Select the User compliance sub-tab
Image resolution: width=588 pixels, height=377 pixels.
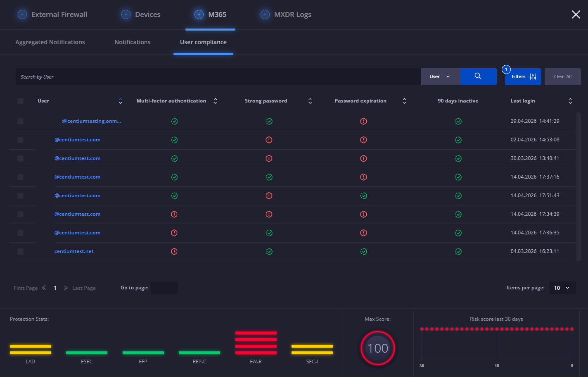click(203, 42)
